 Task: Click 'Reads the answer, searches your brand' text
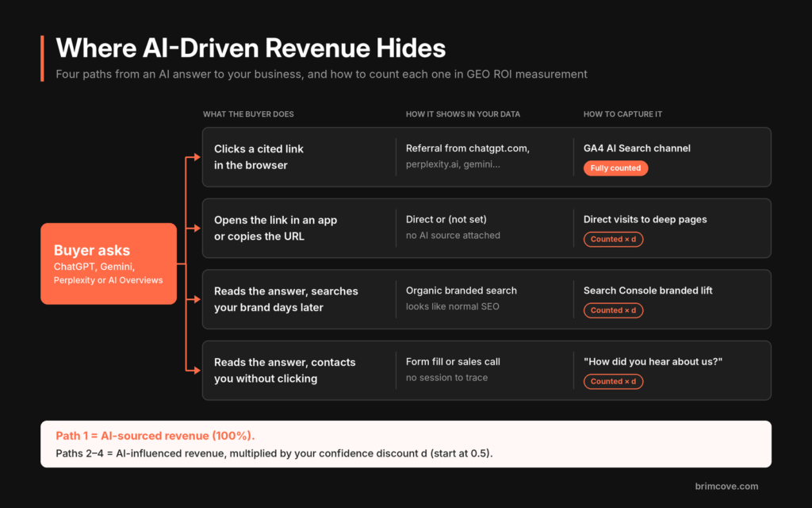285,299
